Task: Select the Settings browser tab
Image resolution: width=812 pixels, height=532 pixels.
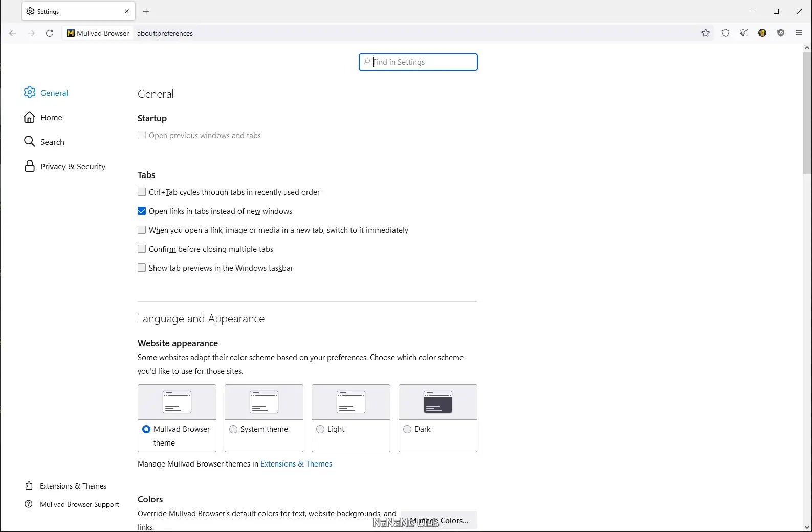Action: [78, 11]
